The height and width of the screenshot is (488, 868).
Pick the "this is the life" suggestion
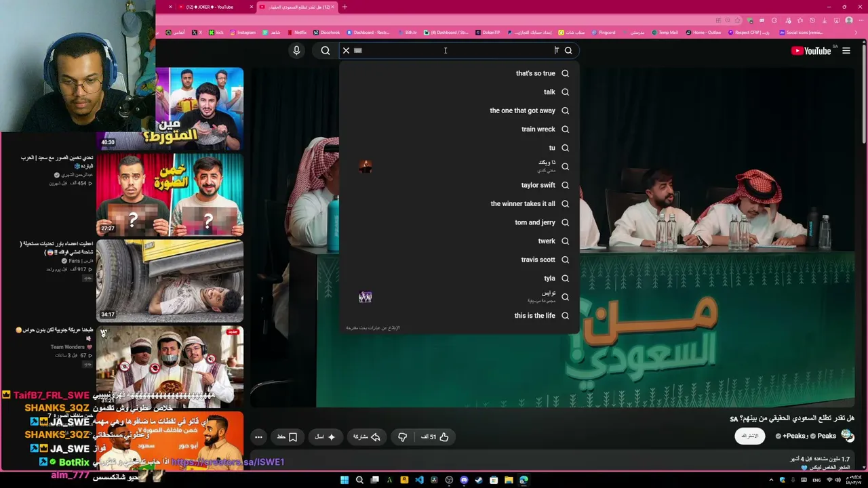tap(534, 316)
